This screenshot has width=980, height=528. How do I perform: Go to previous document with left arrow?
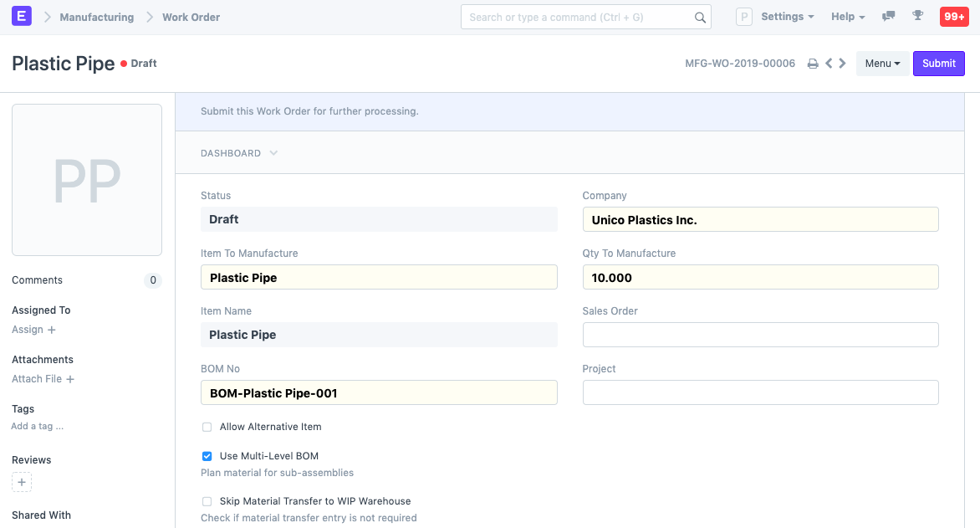tap(829, 64)
